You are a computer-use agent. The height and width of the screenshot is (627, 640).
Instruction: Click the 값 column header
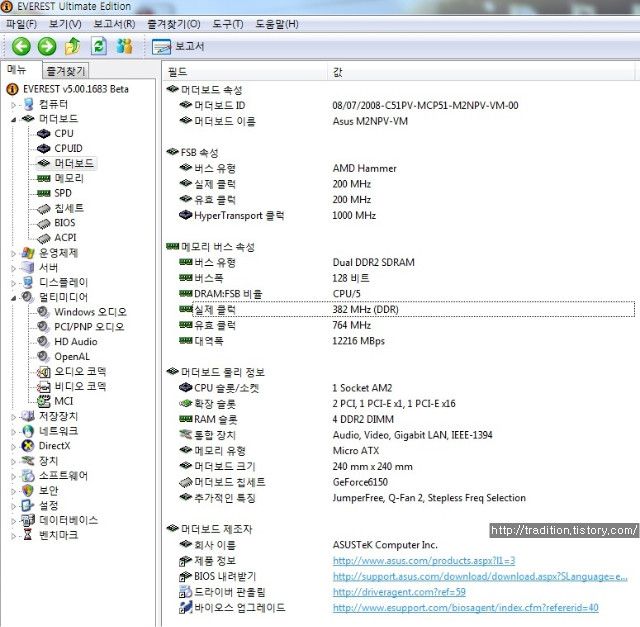(481, 72)
